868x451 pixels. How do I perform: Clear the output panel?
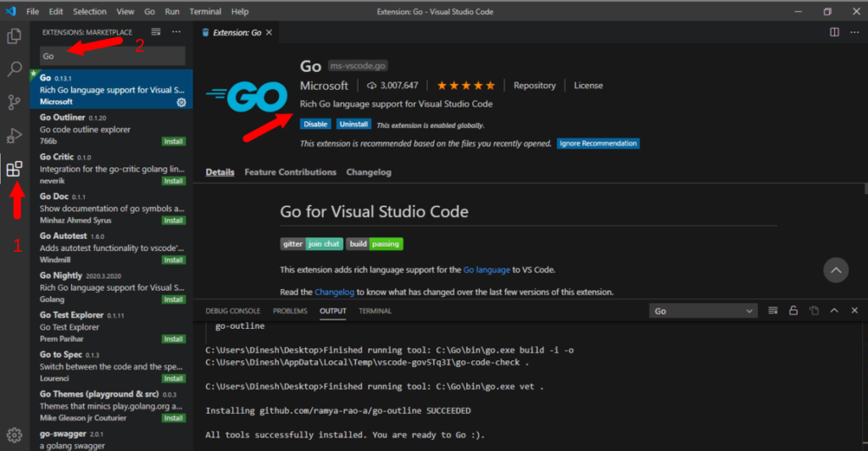coord(773,310)
